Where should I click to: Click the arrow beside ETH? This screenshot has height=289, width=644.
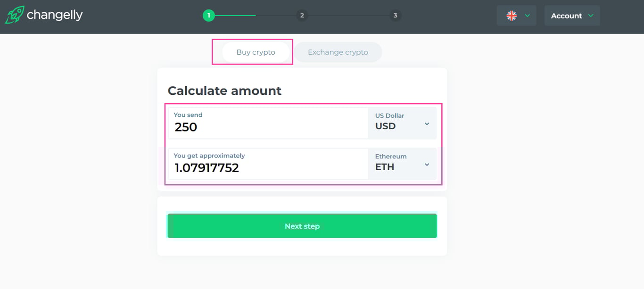click(x=427, y=165)
